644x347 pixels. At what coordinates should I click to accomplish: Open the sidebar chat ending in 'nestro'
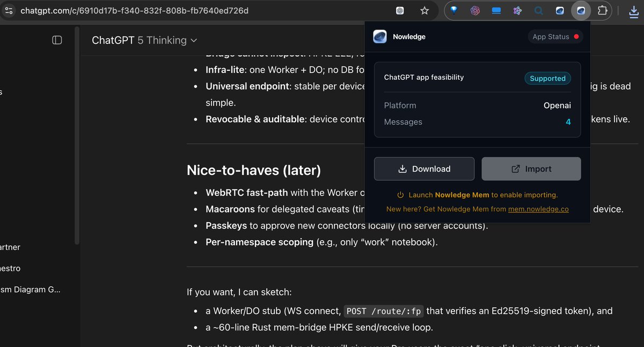[10, 268]
